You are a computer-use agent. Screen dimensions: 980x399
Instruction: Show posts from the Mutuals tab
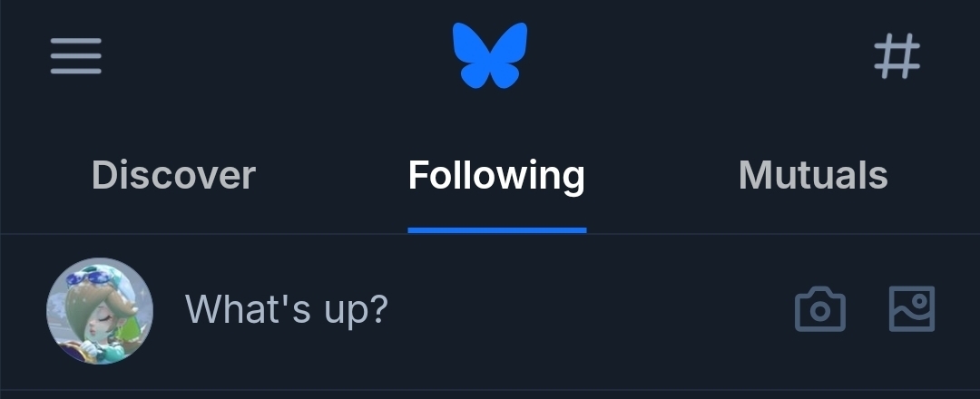pyautogui.click(x=813, y=175)
